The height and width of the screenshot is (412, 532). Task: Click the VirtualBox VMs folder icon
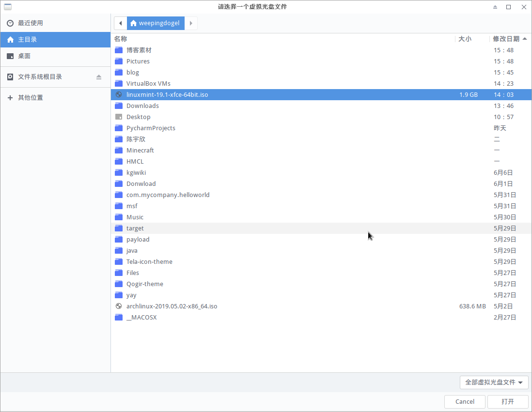pos(119,84)
